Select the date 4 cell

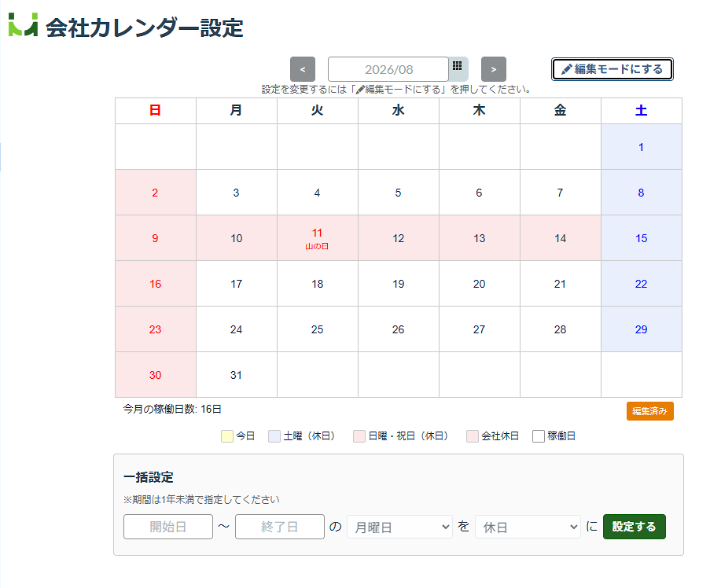[318, 193]
